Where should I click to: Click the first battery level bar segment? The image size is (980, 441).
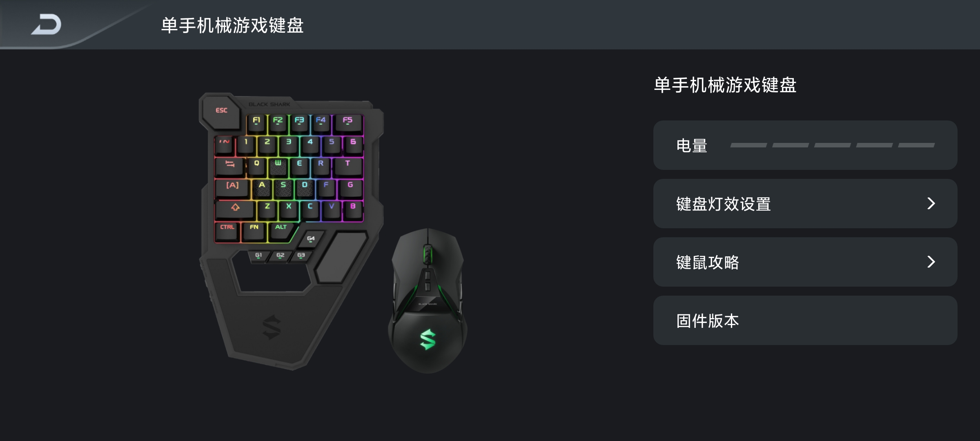pyautogui.click(x=748, y=145)
